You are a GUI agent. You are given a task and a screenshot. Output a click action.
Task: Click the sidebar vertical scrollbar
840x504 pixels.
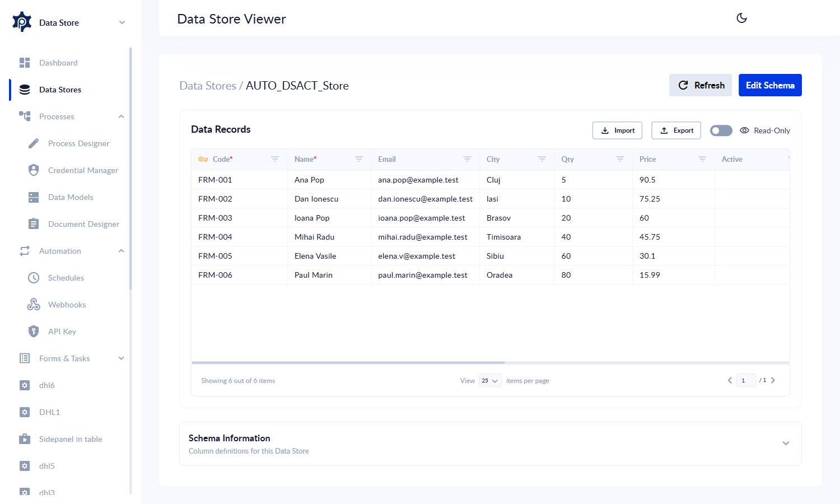[x=130, y=168]
